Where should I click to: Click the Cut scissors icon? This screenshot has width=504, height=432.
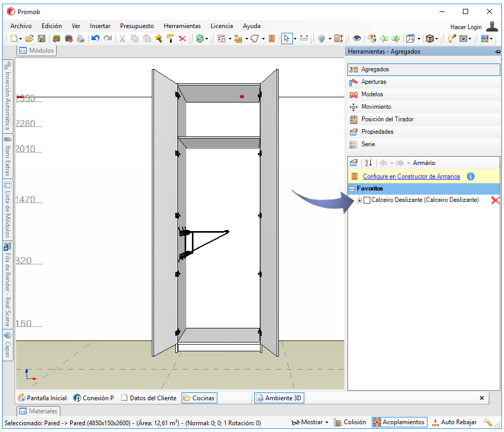(122, 39)
